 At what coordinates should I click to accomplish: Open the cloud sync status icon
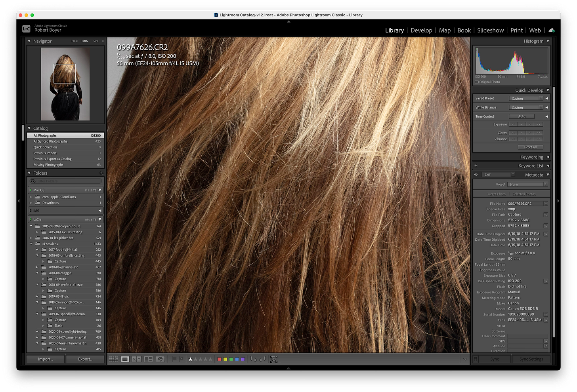552,30
